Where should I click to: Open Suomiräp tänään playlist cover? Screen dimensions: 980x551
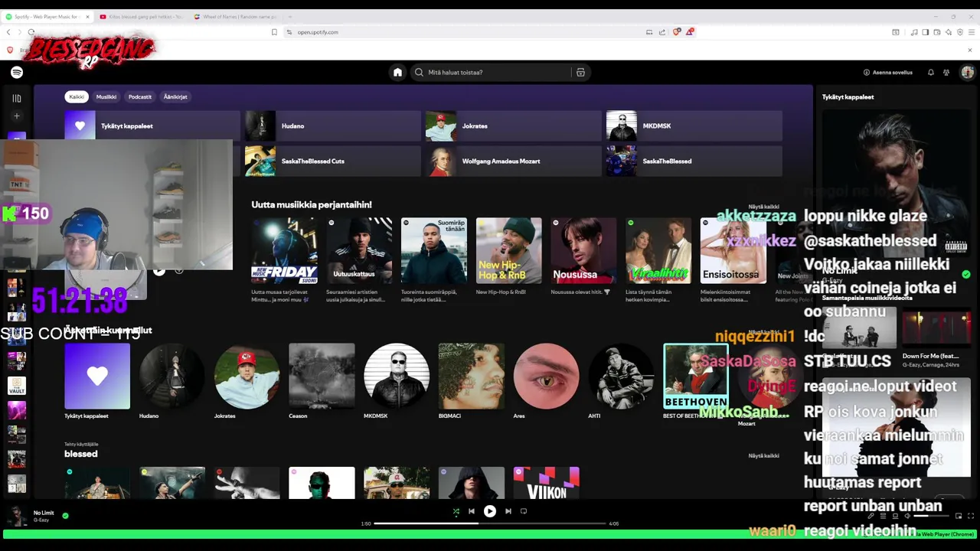(434, 250)
